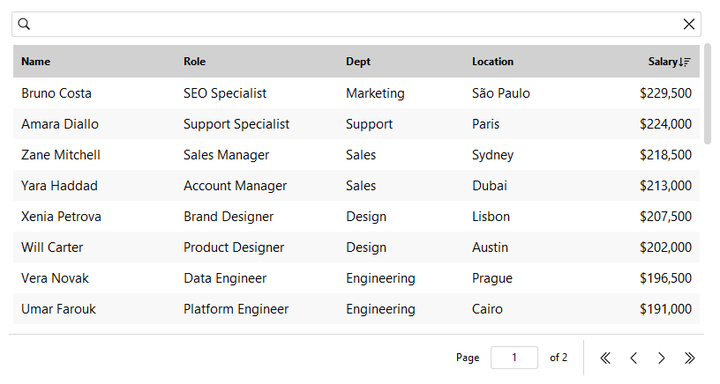
Task: Select the Amara Diallo name cell
Action: click(60, 124)
